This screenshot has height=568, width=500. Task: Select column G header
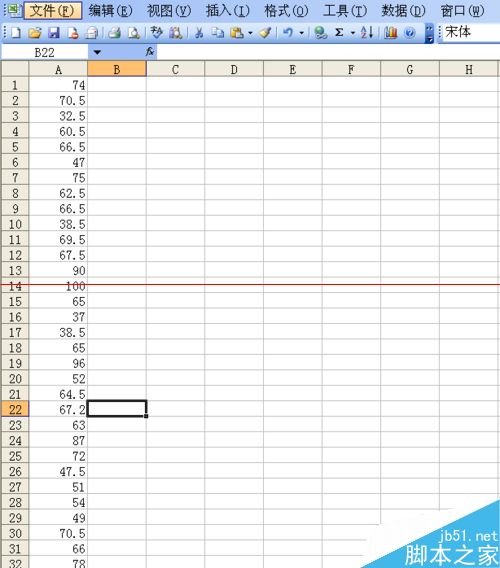pyautogui.click(x=410, y=69)
